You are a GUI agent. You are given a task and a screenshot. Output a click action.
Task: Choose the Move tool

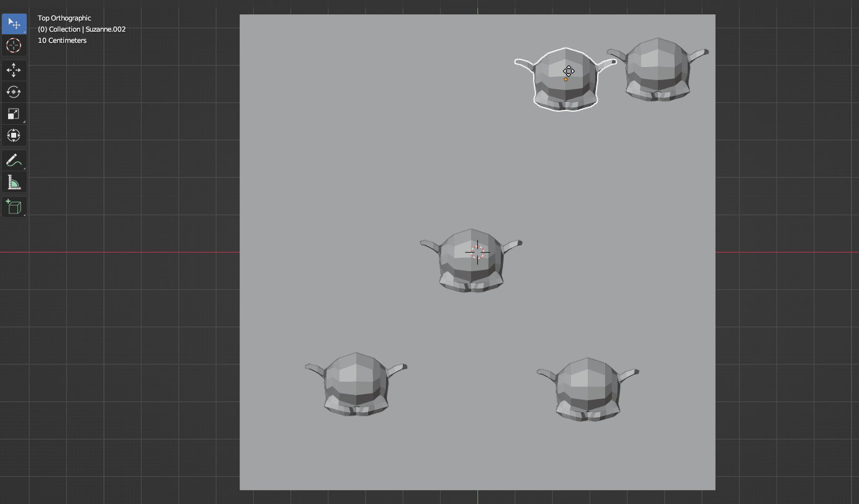click(14, 70)
